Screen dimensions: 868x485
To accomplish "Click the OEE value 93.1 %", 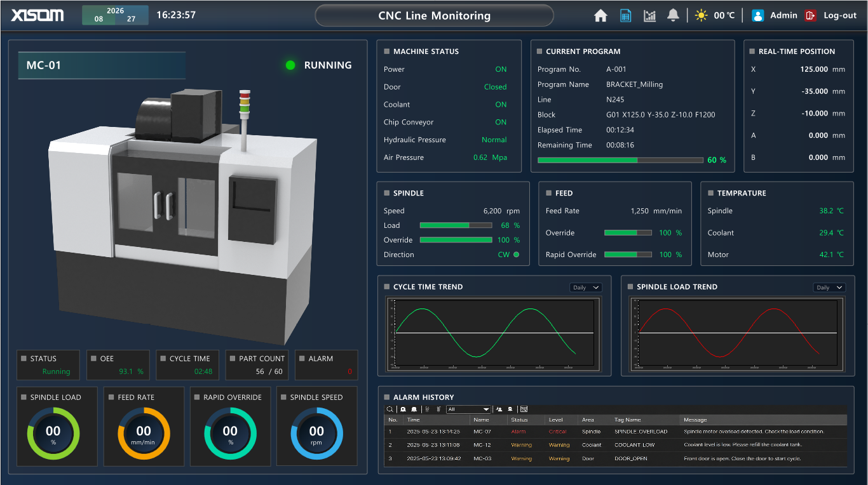I will (x=131, y=371).
